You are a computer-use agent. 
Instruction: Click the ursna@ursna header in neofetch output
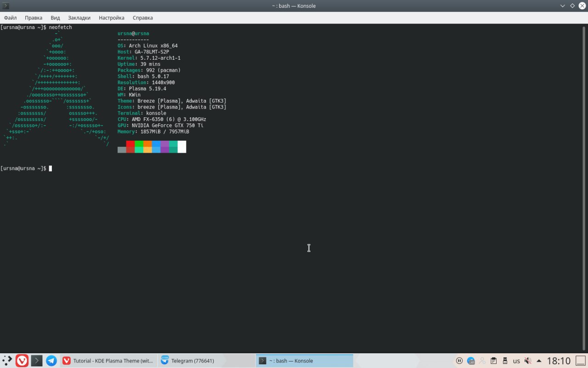pos(133,34)
